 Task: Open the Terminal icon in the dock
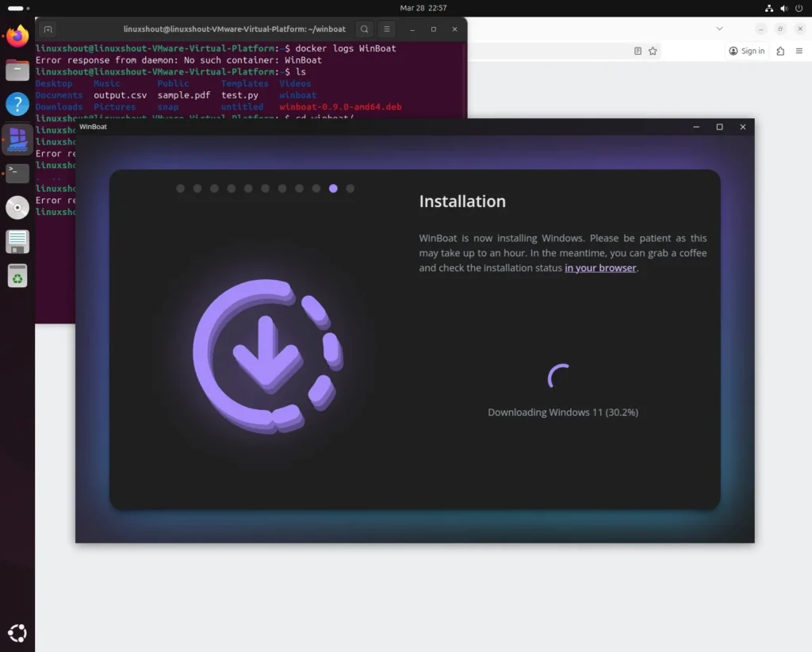pos(17,173)
